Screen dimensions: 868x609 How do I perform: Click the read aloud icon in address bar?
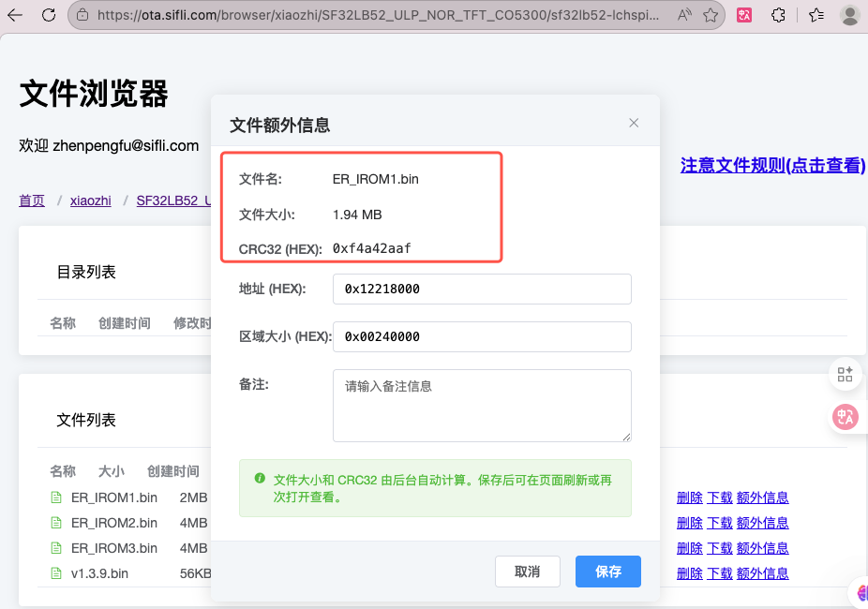684,15
